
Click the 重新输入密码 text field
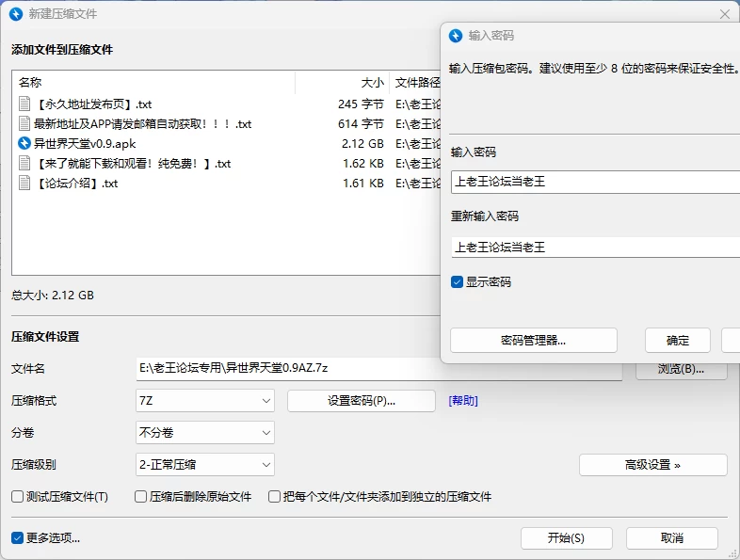point(596,248)
